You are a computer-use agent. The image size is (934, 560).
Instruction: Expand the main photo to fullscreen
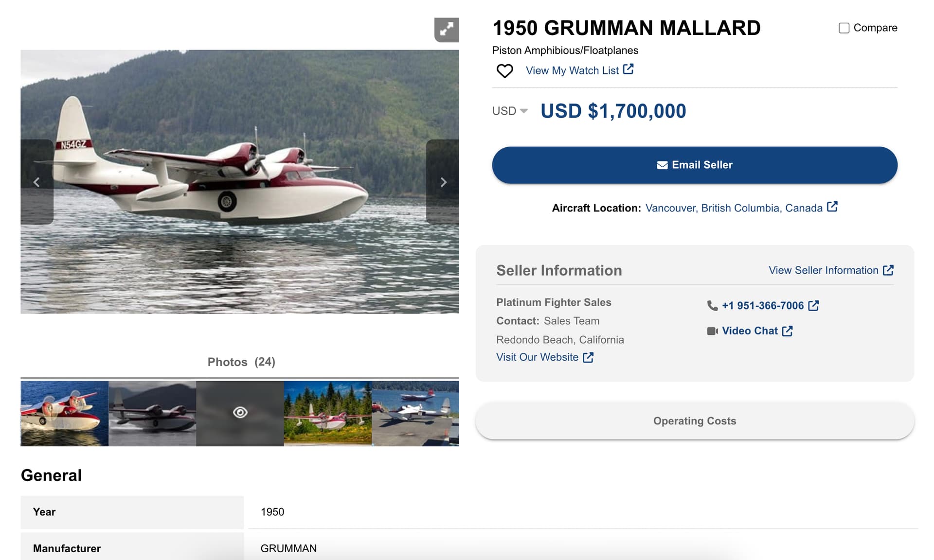point(447,30)
